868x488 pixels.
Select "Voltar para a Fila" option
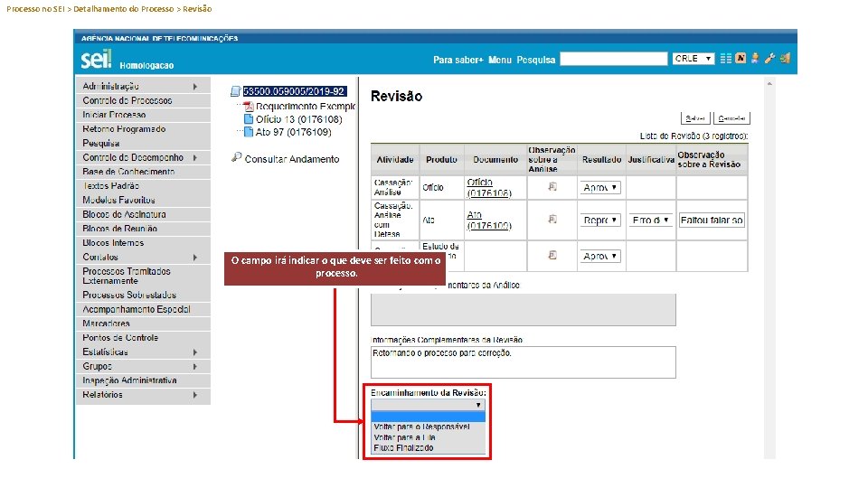point(428,437)
